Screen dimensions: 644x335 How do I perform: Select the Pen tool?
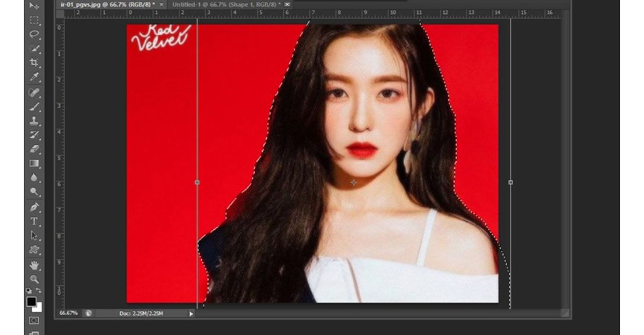coord(34,206)
